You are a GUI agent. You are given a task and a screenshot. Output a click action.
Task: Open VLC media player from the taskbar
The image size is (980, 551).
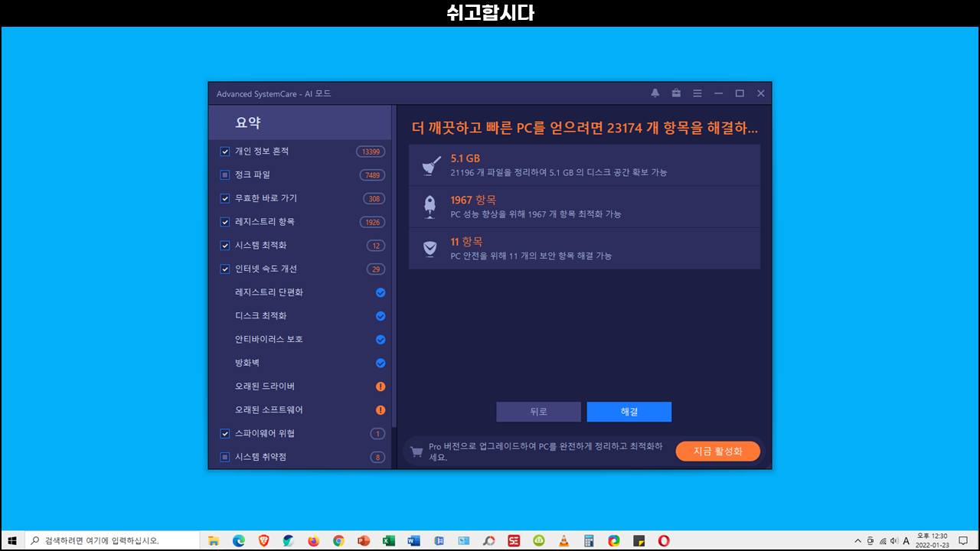click(x=563, y=540)
